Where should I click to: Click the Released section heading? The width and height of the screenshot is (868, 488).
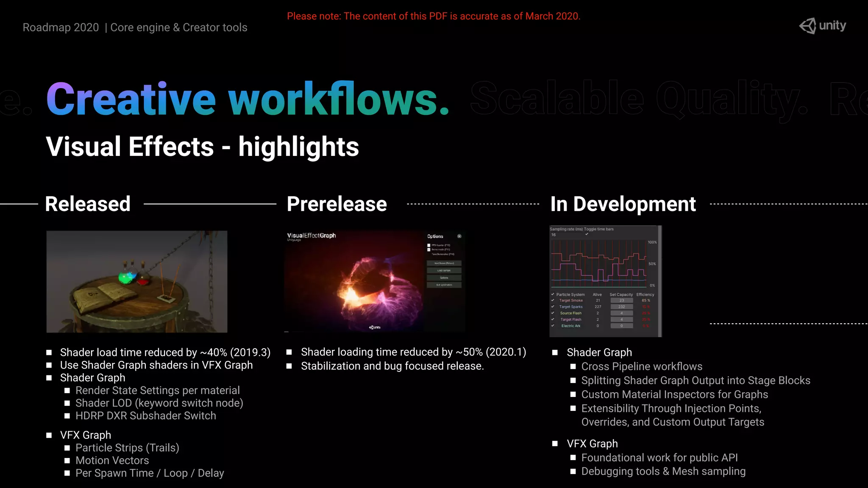pos(88,204)
